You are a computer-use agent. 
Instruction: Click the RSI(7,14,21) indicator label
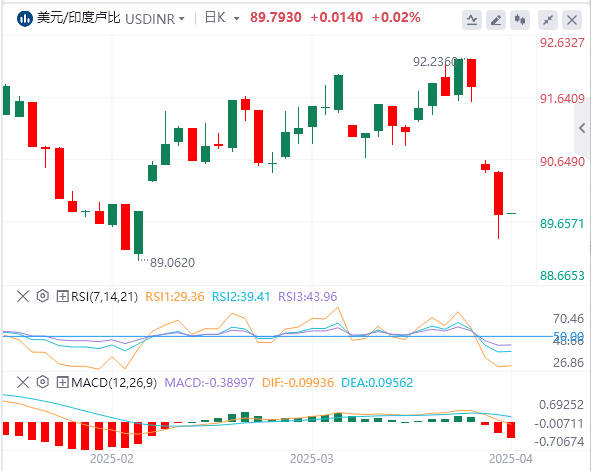coord(104,297)
